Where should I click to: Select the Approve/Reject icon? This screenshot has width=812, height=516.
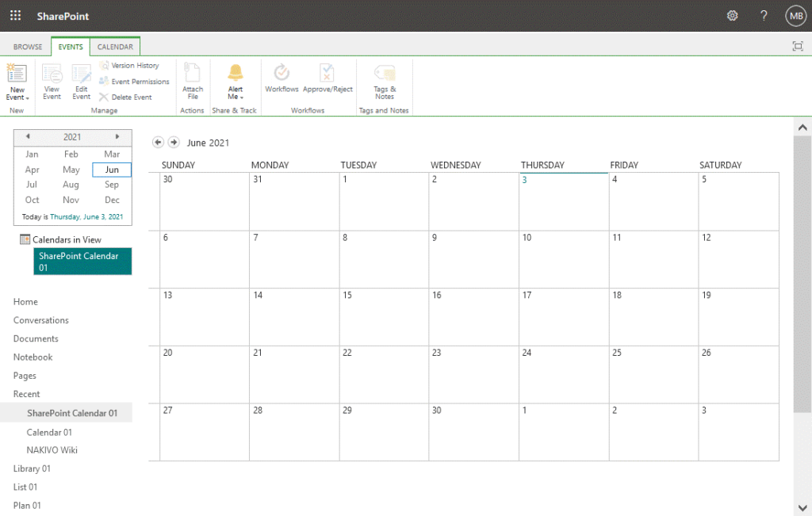327,79
